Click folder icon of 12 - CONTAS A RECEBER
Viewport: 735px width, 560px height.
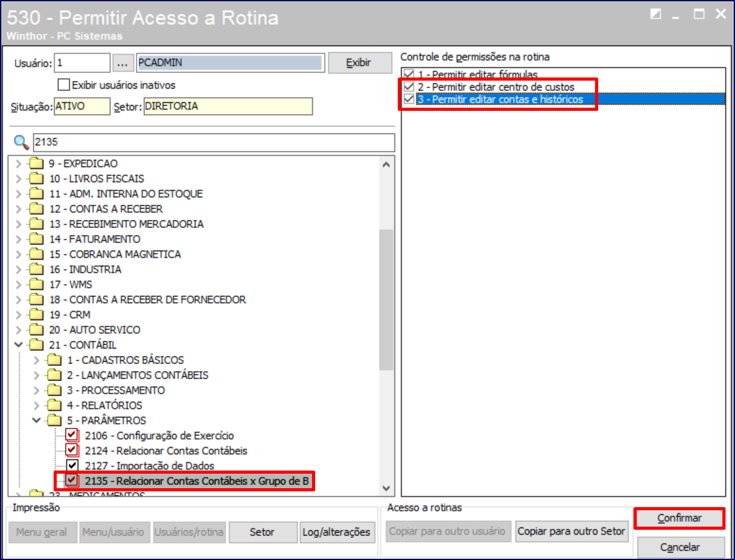[x=36, y=209]
